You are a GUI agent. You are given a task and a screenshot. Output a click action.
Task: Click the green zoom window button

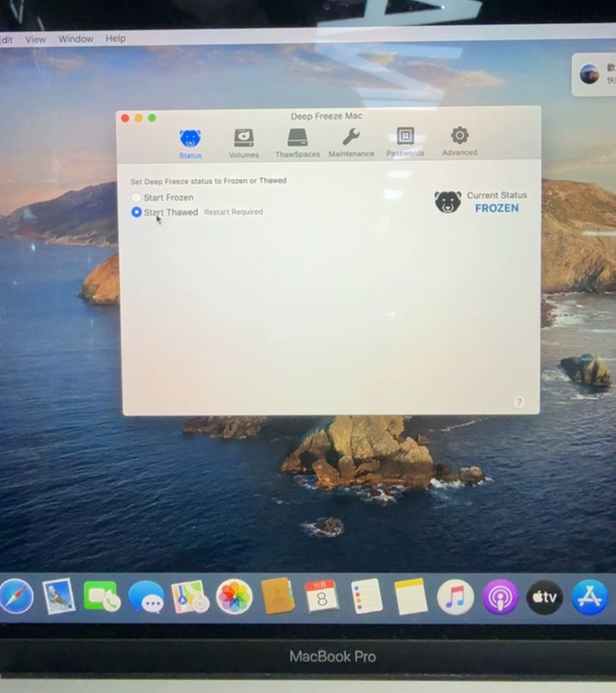152,118
